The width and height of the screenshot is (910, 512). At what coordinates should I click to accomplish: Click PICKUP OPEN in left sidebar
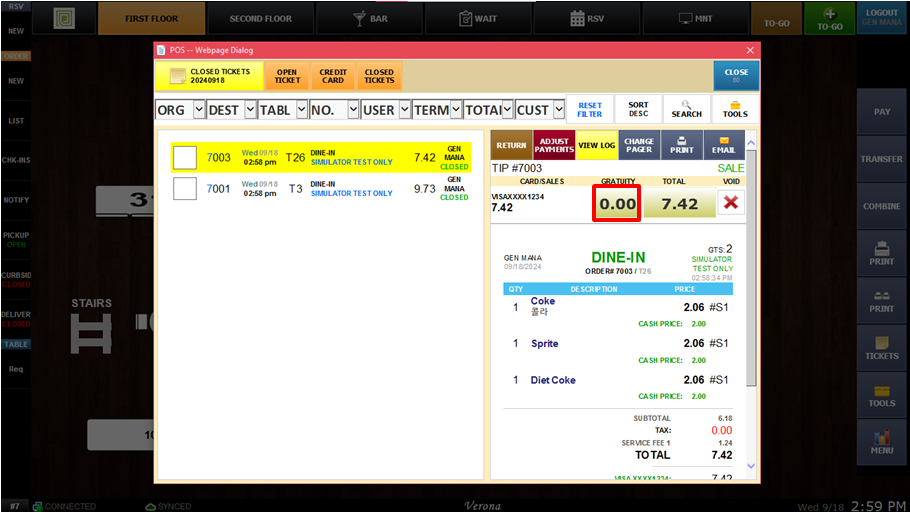click(16, 239)
